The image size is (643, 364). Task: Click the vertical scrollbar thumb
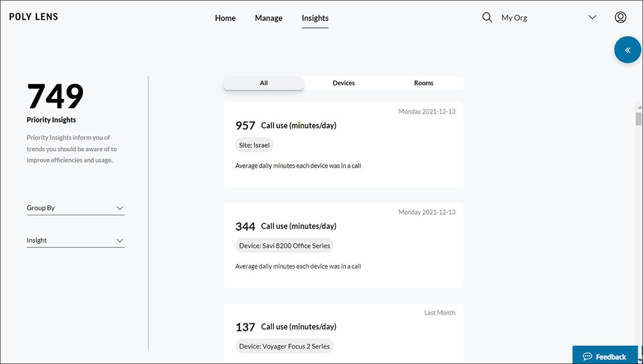click(x=639, y=119)
